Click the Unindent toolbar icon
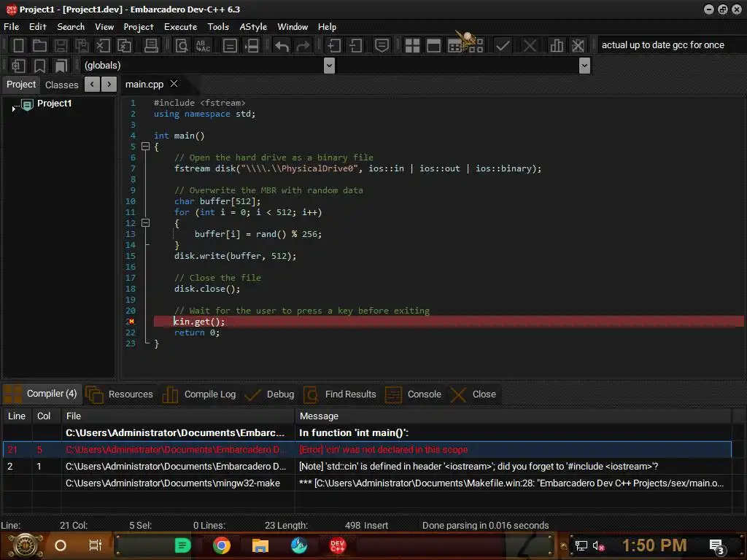 pyautogui.click(x=355, y=46)
